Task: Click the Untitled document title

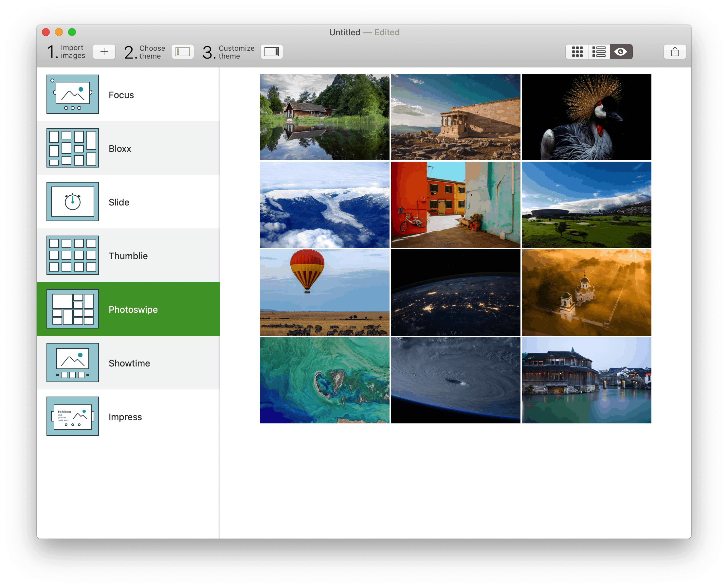Action: point(345,32)
